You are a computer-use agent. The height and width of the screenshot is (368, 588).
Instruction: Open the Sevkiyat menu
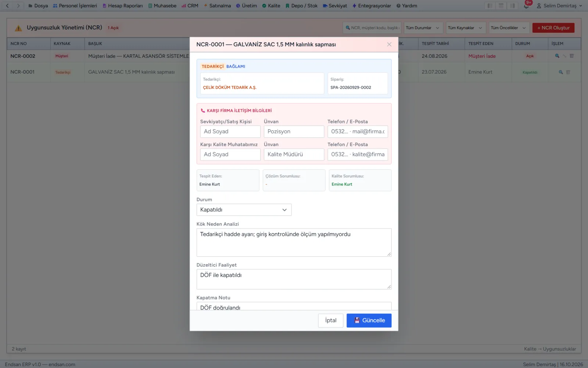point(335,6)
